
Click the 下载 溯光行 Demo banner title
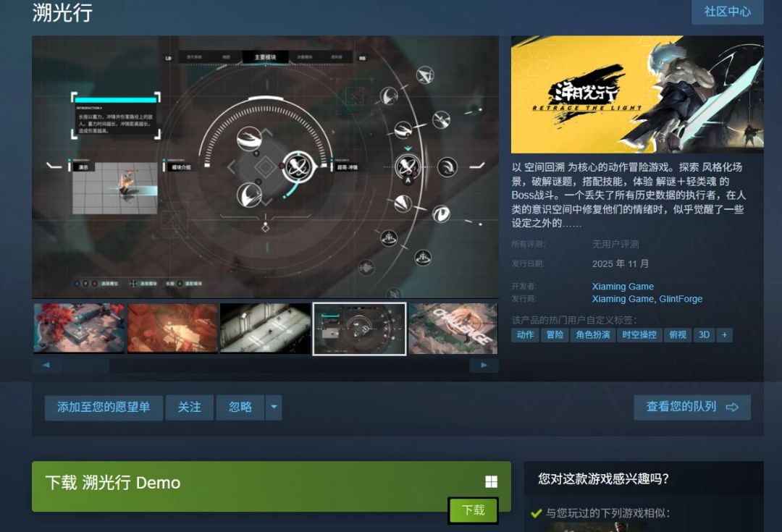[x=113, y=483]
